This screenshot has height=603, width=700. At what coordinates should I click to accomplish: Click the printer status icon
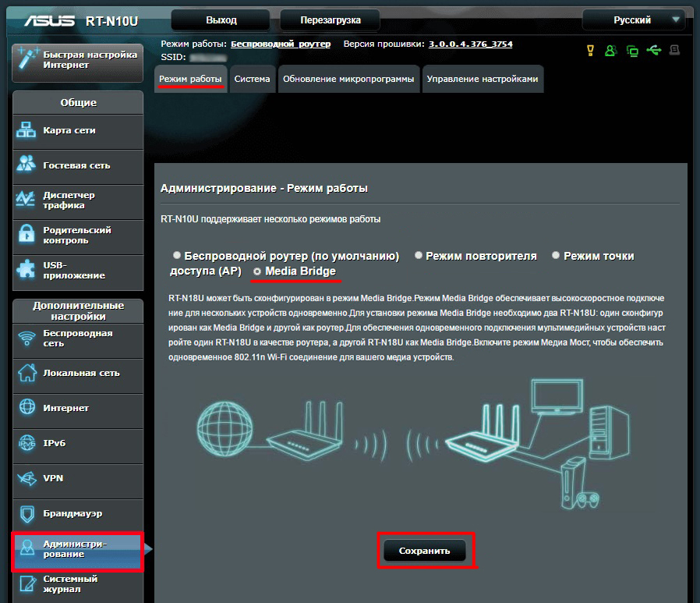click(x=673, y=50)
